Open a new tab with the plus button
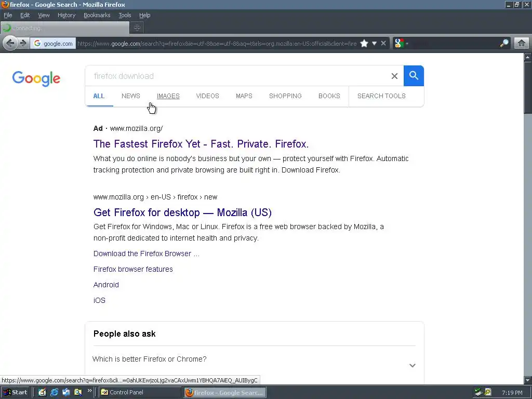The width and height of the screenshot is (532, 399). [137, 28]
